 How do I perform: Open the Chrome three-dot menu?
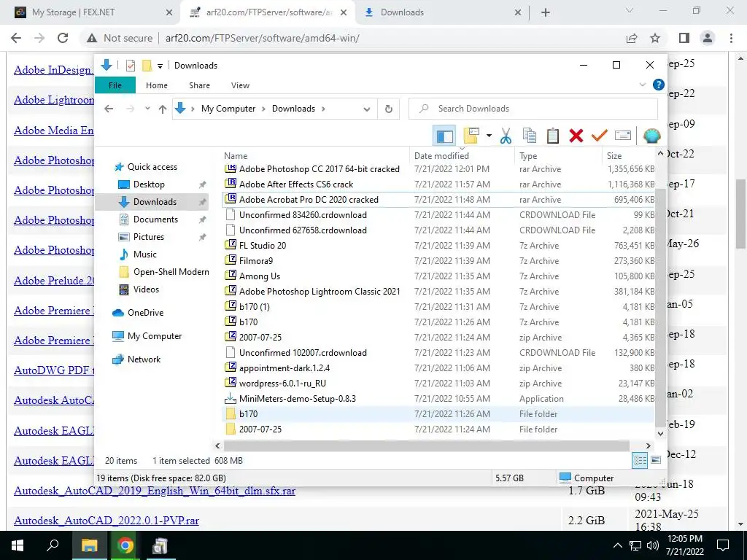[x=731, y=38]
